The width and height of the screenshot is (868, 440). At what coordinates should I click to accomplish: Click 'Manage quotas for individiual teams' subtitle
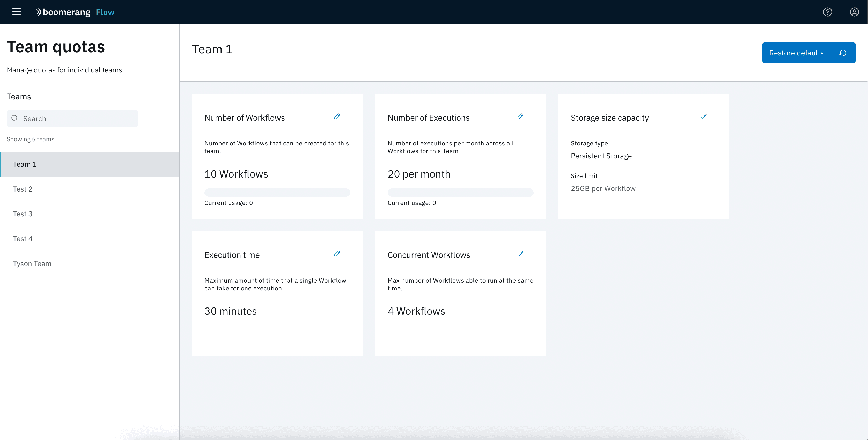pyautogui.click(x=64, y=70)
